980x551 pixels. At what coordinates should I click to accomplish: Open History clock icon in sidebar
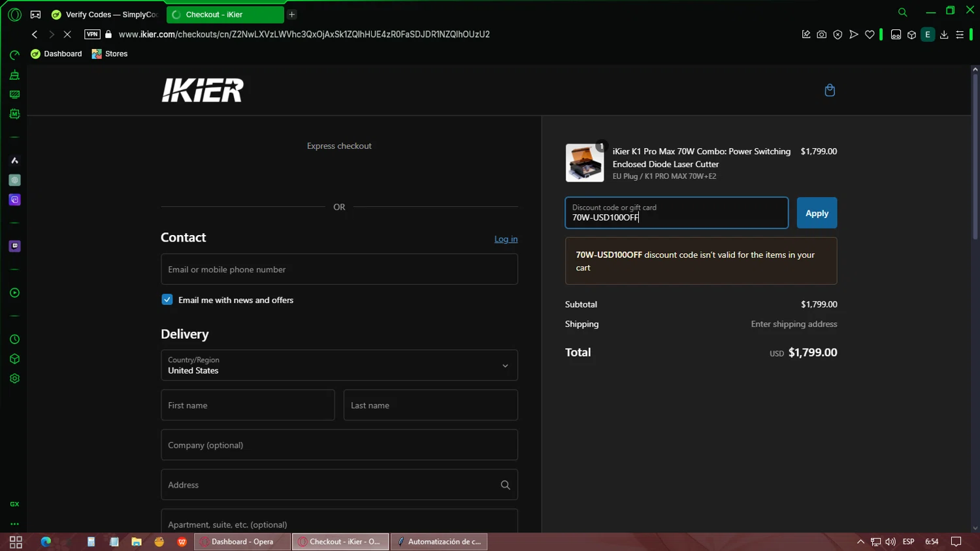pos(14,339)
